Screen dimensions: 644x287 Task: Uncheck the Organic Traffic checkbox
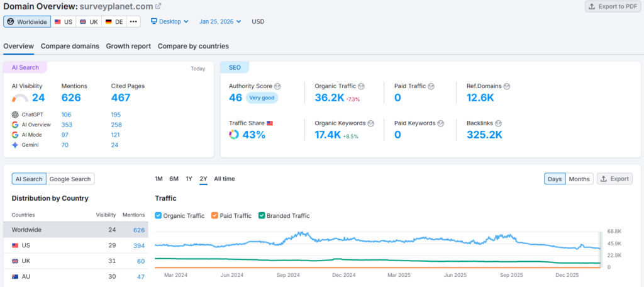pyautogui.click(x=158, y=216)
